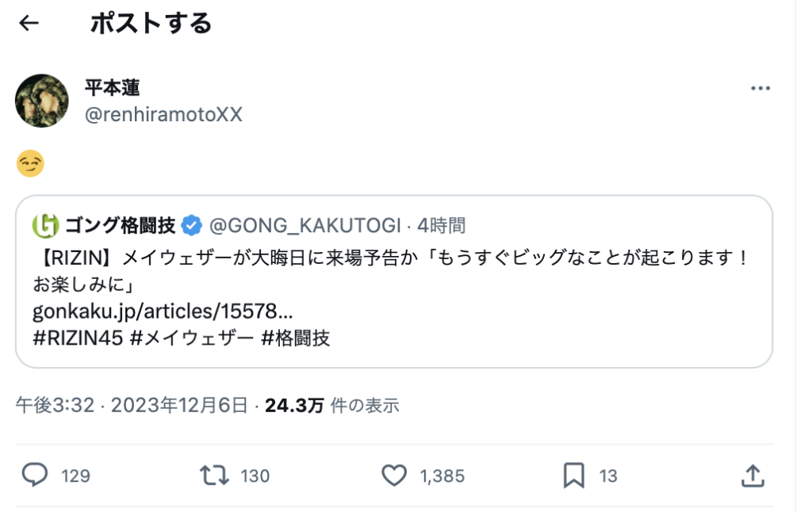812x512 pixels.
Task: Bookmark this post
Action: pos(573,476)
